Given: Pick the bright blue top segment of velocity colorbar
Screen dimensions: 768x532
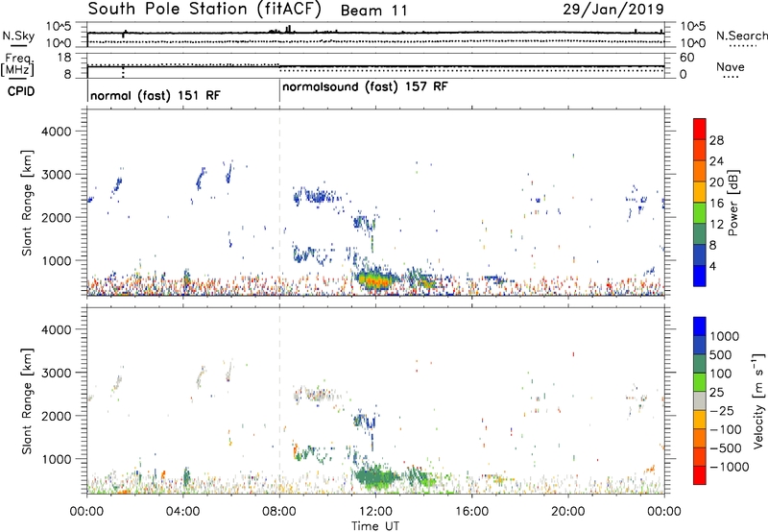Looking at the screenshot, I should click(700, 326).
